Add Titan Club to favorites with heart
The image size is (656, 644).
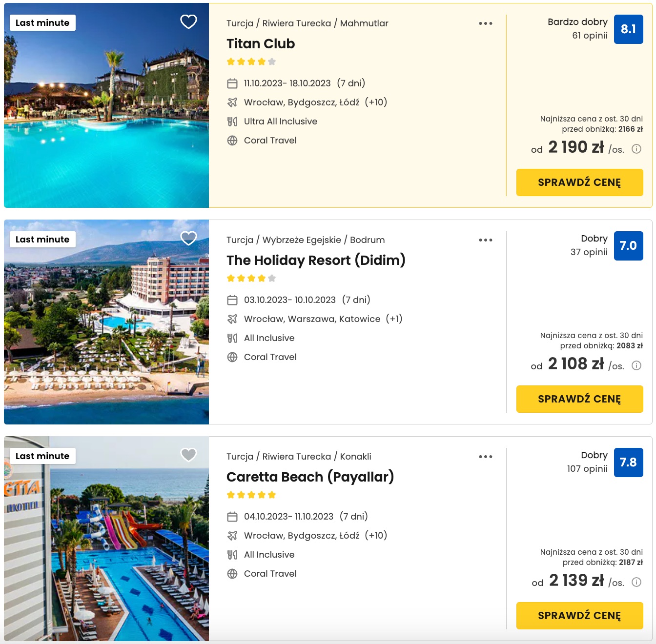[188, 21]
